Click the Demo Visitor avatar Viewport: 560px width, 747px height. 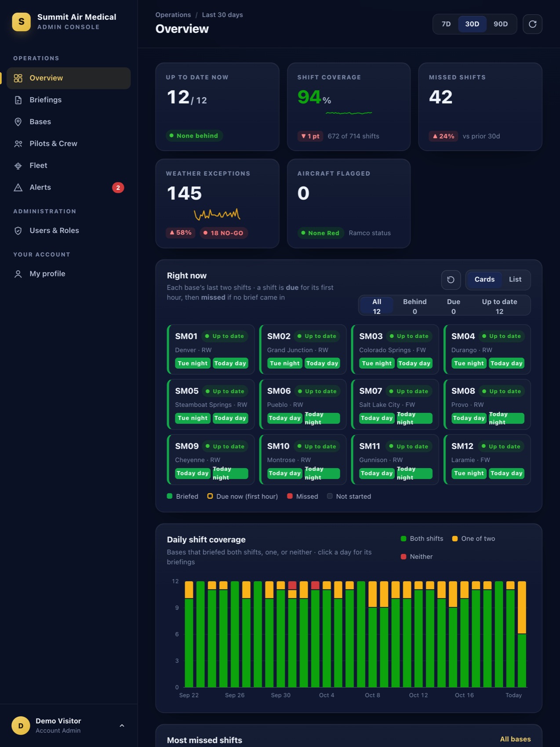coord(21,725)
